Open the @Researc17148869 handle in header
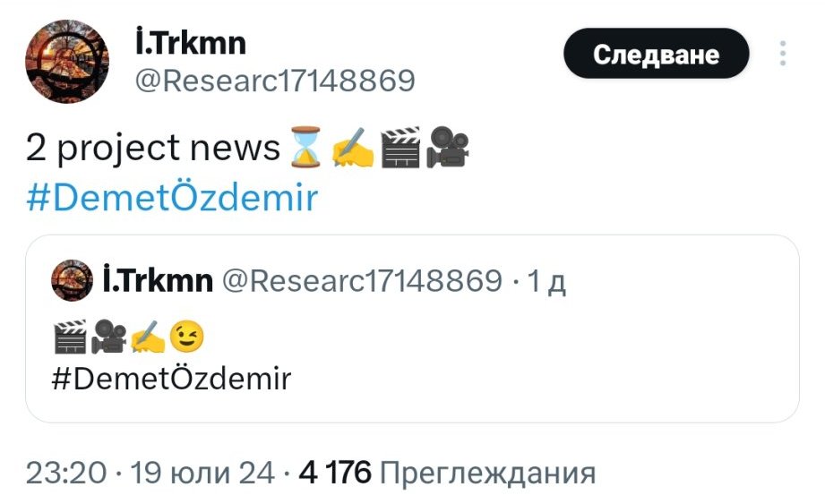This screenshot has height=504, width=825. click(274, 81)
